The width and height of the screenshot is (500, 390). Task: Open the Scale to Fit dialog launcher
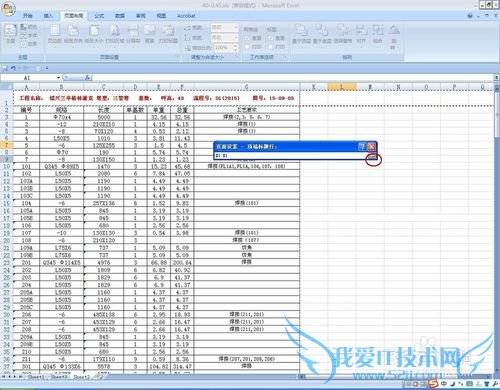[x=237, y=57]
